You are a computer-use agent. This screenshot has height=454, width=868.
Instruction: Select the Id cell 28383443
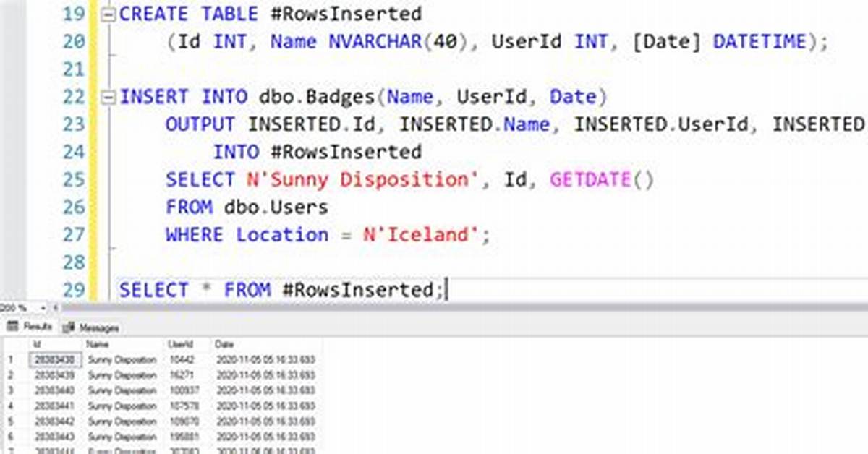(54, 437)
